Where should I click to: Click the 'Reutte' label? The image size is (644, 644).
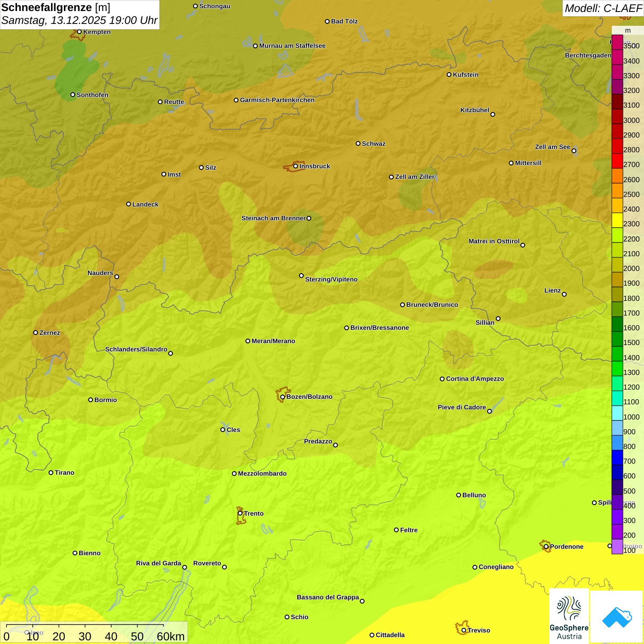[x=174, y=102]
